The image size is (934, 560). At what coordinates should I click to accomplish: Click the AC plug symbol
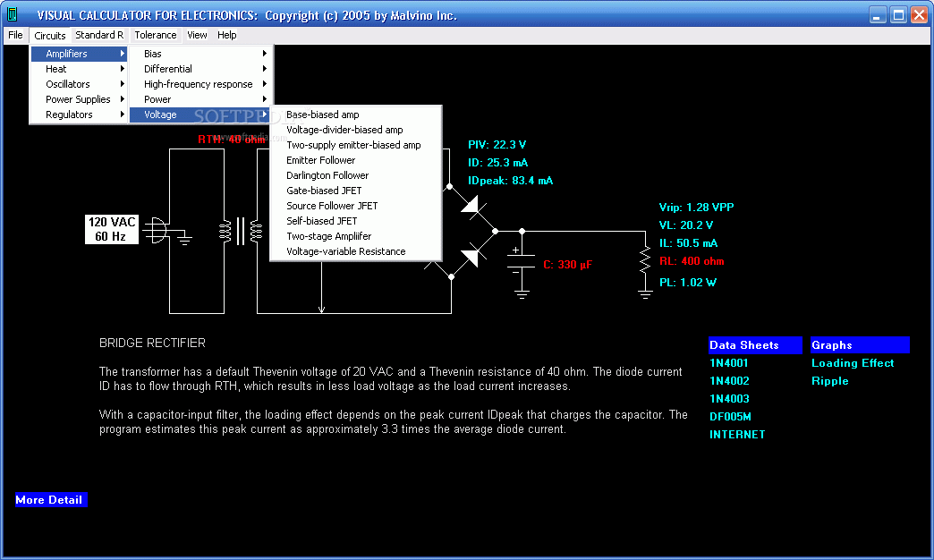click(x=157, y=230)
